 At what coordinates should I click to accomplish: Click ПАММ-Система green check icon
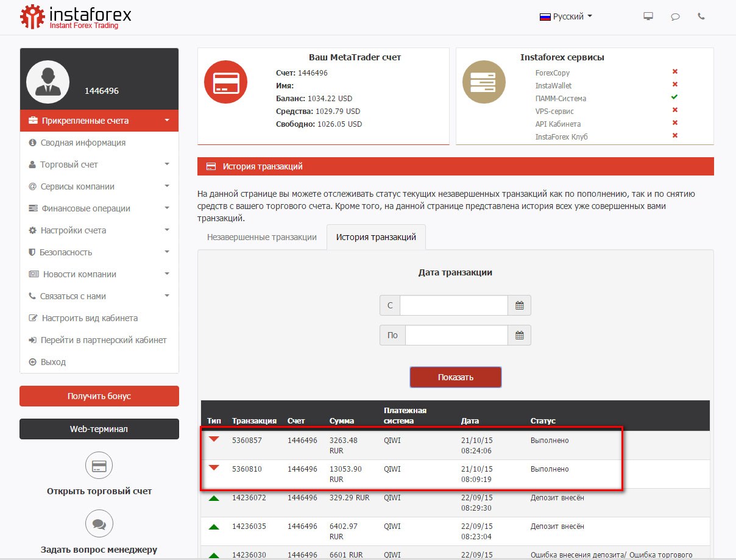tap(674, 97)
